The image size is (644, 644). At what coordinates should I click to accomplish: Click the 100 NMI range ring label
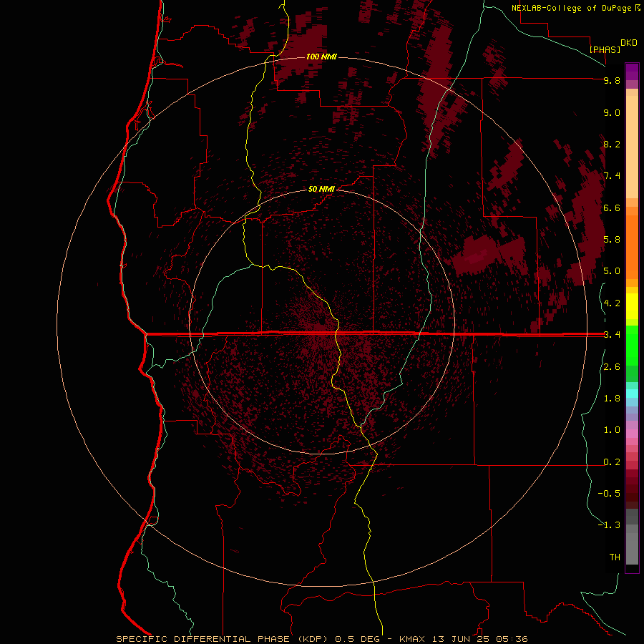(x=321, y=57)
